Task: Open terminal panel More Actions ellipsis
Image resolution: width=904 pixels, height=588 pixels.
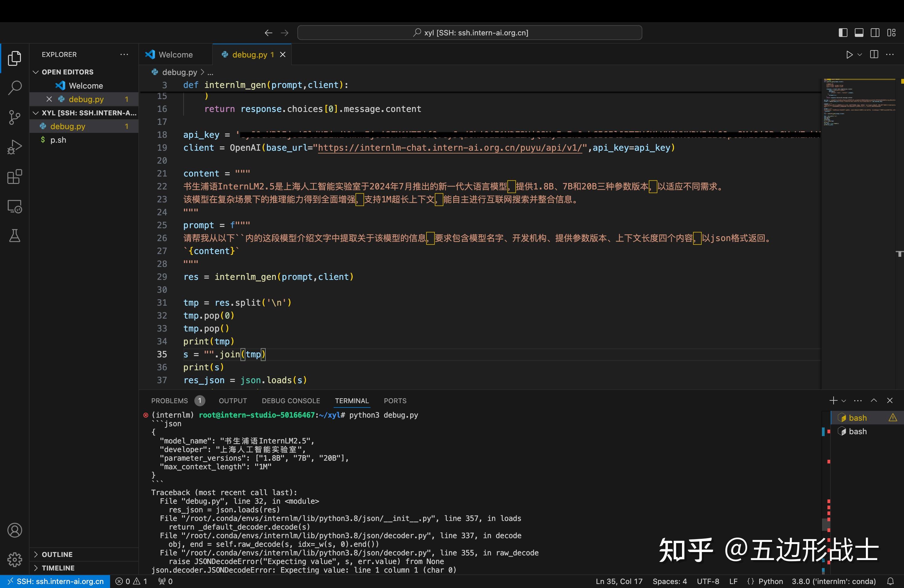Action: coord(858,400)
